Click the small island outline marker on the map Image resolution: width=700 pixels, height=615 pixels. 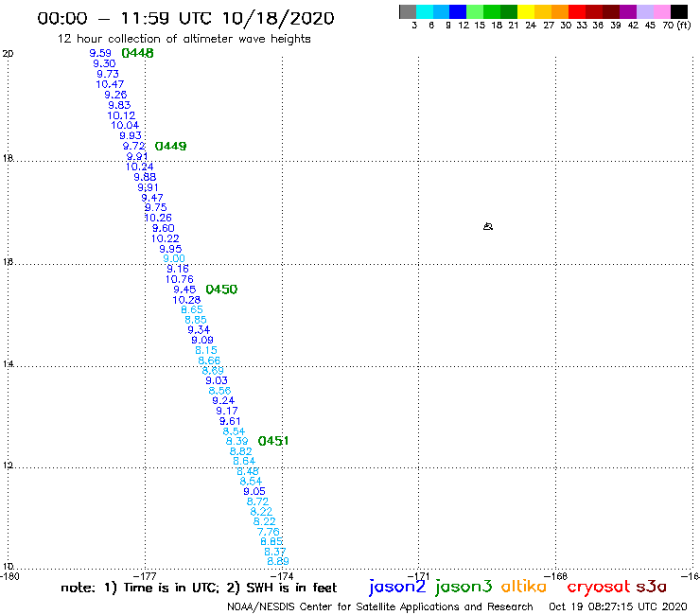(x=488, y=226)
